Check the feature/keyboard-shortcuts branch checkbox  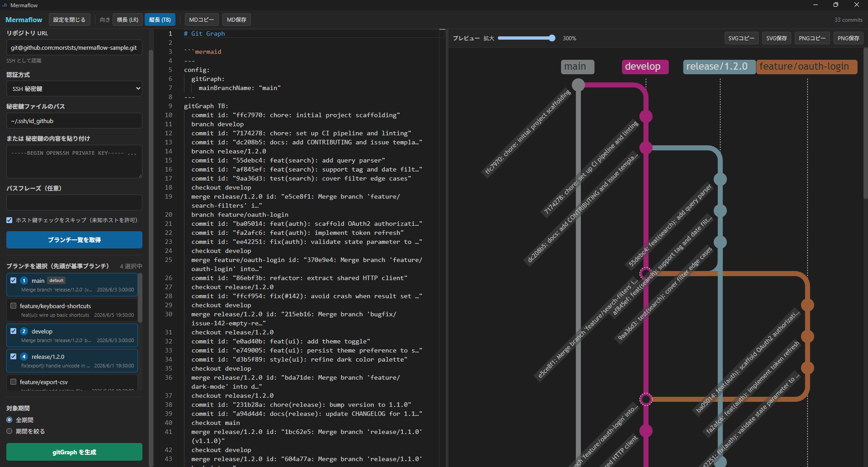point(14,306)
